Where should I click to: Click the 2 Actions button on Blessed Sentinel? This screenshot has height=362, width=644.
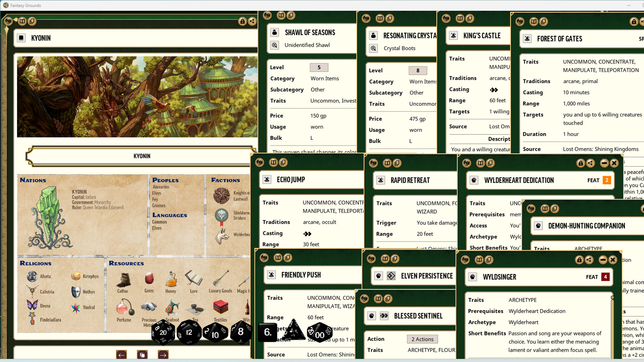pos(422,339)
